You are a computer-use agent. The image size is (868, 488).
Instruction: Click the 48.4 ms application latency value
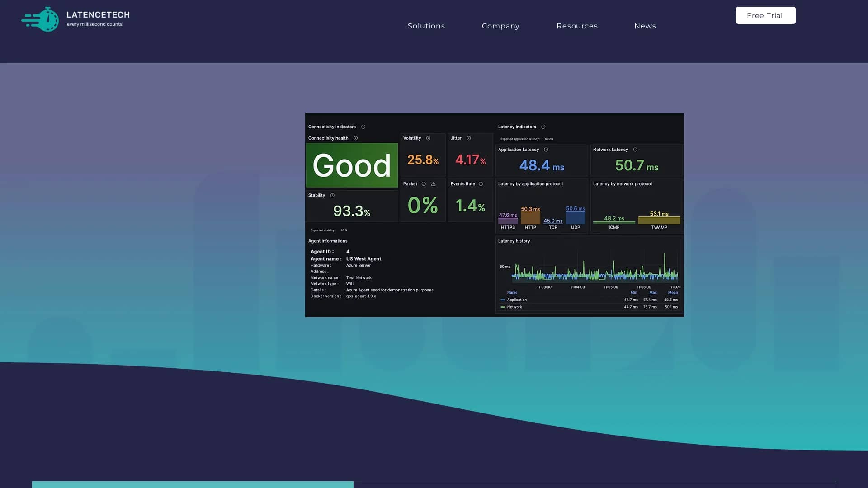[x=542, y=166]
